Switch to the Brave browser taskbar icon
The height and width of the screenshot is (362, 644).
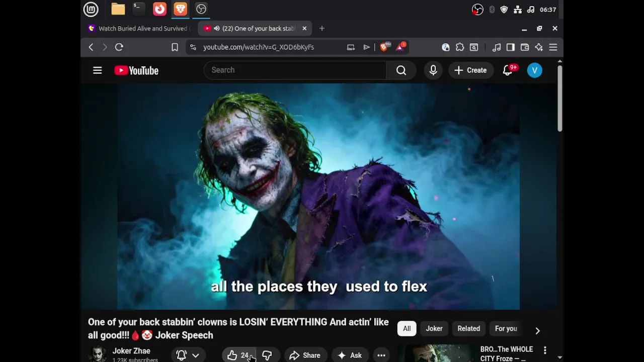pos(180,9)
